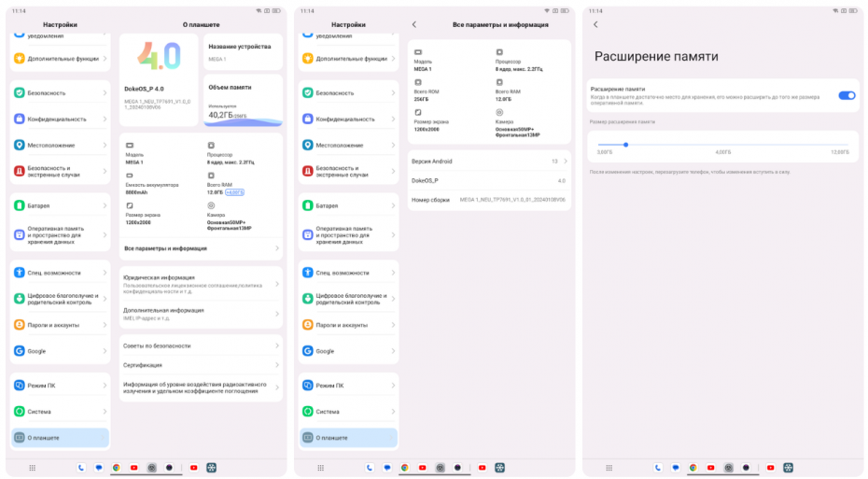Image resolution: width=868 pixels, height=479 pixels.
Task: Expand Все параметры и информация row
Action: (x=201, y=248)
